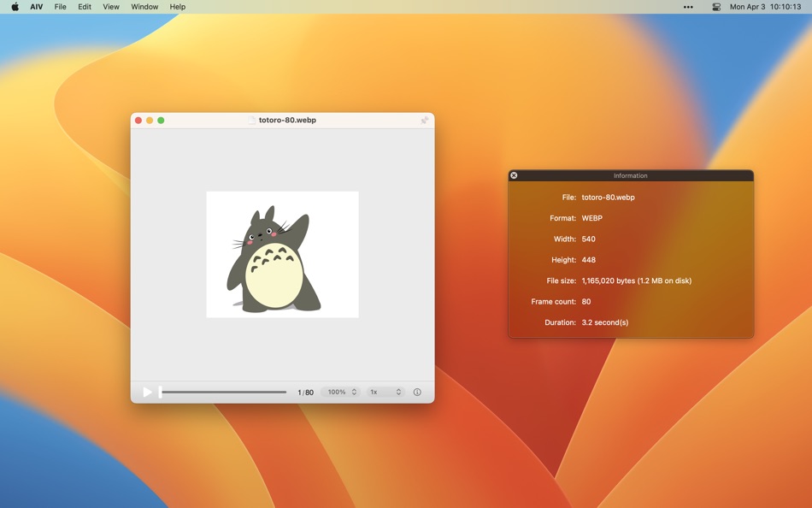
Task: Click the green zoom button of viewer window
Action: pos(161,121)
